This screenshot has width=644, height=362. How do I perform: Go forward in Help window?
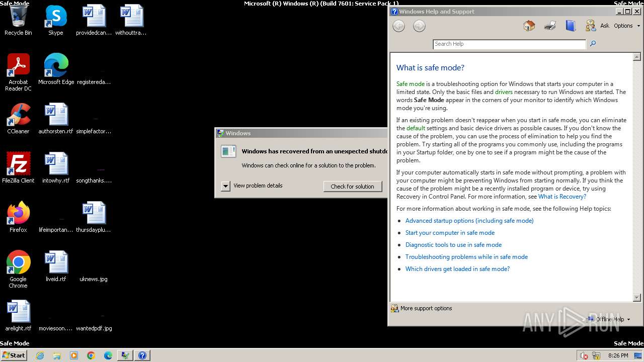tap(419, 26)
